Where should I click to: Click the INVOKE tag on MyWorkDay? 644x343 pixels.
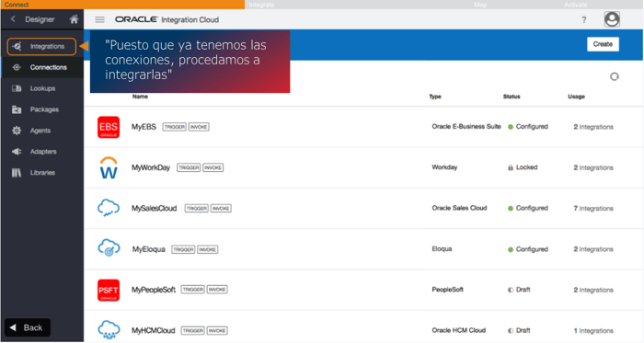(213, 167)
